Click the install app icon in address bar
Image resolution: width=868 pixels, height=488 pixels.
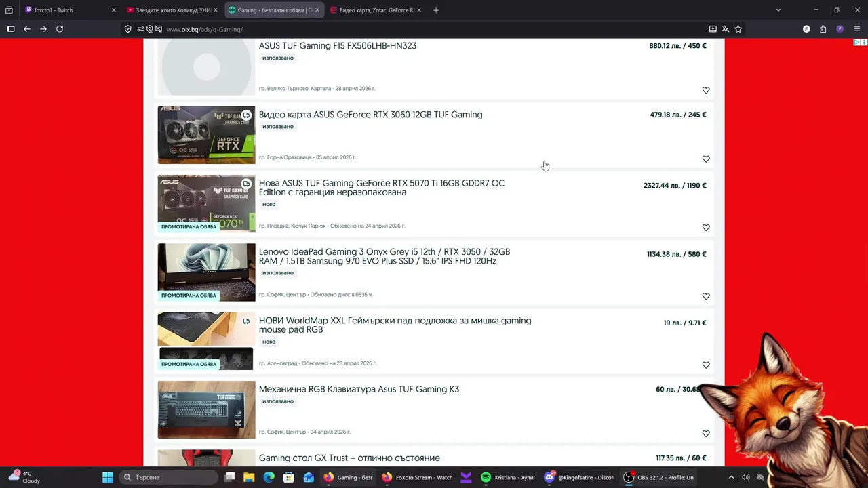point(713,29)
